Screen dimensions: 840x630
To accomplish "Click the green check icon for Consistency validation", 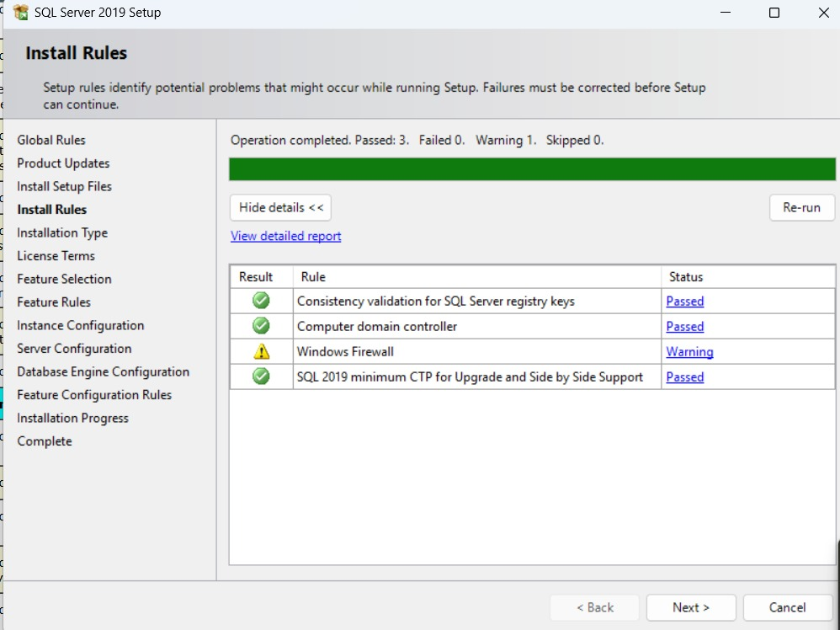I will [261, 300].
